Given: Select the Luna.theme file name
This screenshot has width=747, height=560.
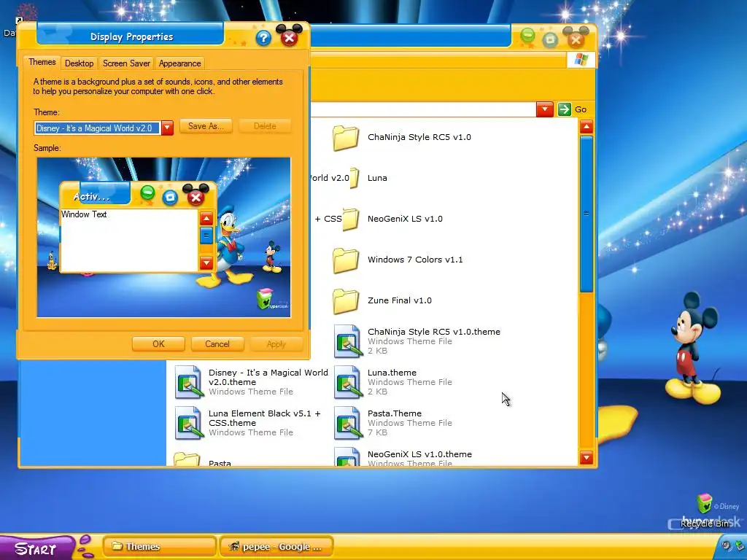Looking at the screenshot, I should 392,373.
